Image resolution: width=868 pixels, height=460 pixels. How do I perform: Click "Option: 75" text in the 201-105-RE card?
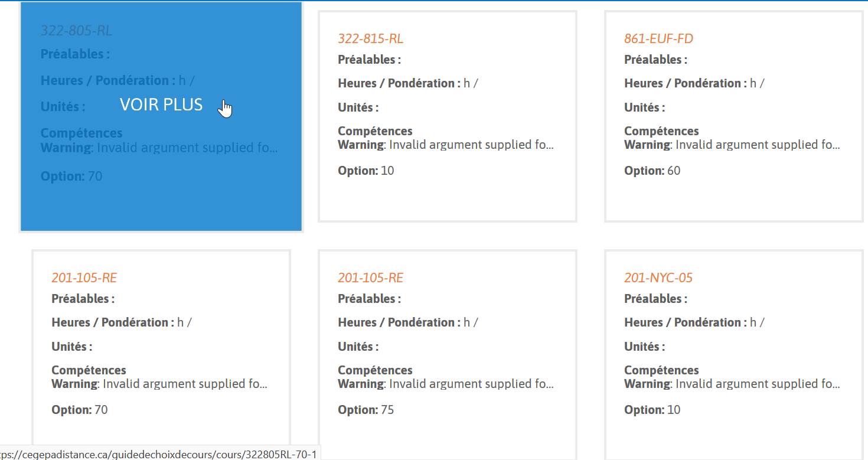click(366, 410)
